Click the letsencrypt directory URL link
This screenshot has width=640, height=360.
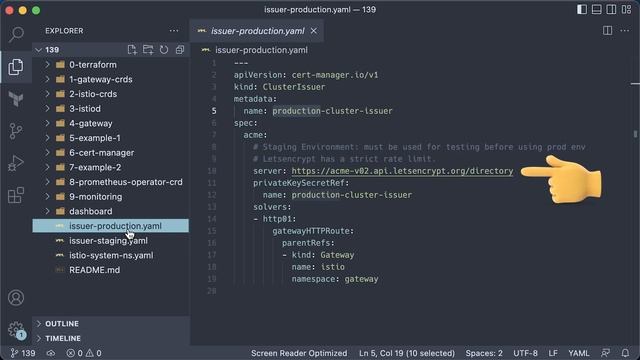click(x=402, y=171)
